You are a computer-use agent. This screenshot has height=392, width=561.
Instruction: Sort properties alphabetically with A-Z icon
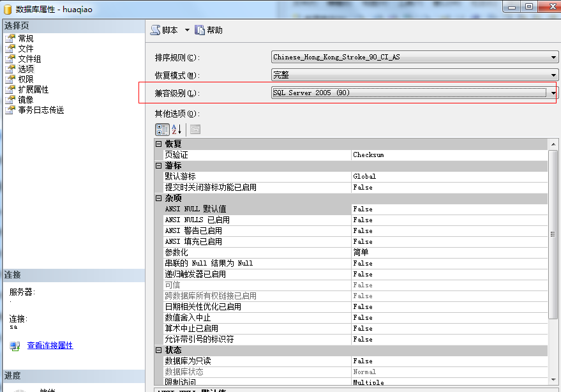tap(177, 129)
